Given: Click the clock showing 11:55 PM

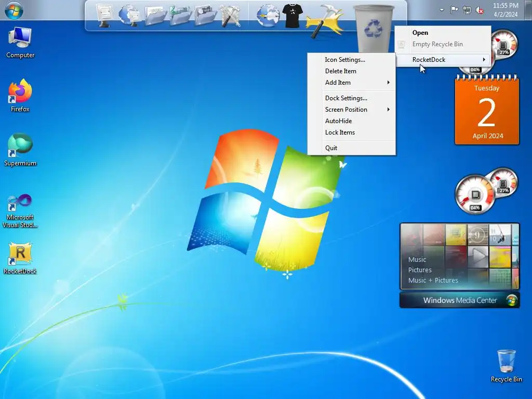Looking at the screenshot, I should click(506, 10).
